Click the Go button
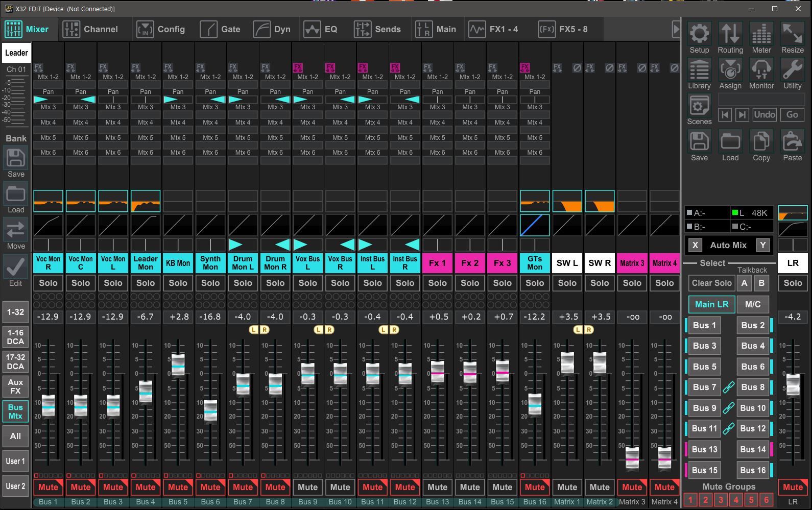The width and height of the screenshot is (812, 510). tap(792, 115)
